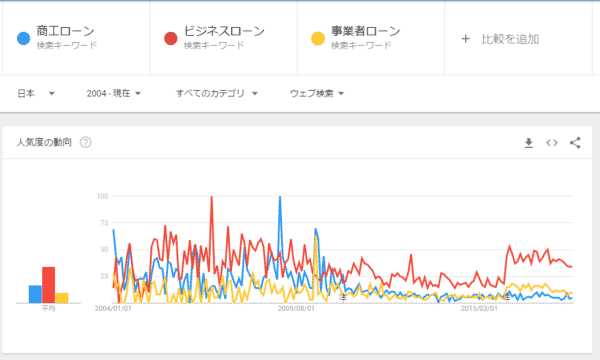The image size is (600, 360).
Task: Click the blue average bar in the chart
Action: pyautogui.click(x=35, y=294)
